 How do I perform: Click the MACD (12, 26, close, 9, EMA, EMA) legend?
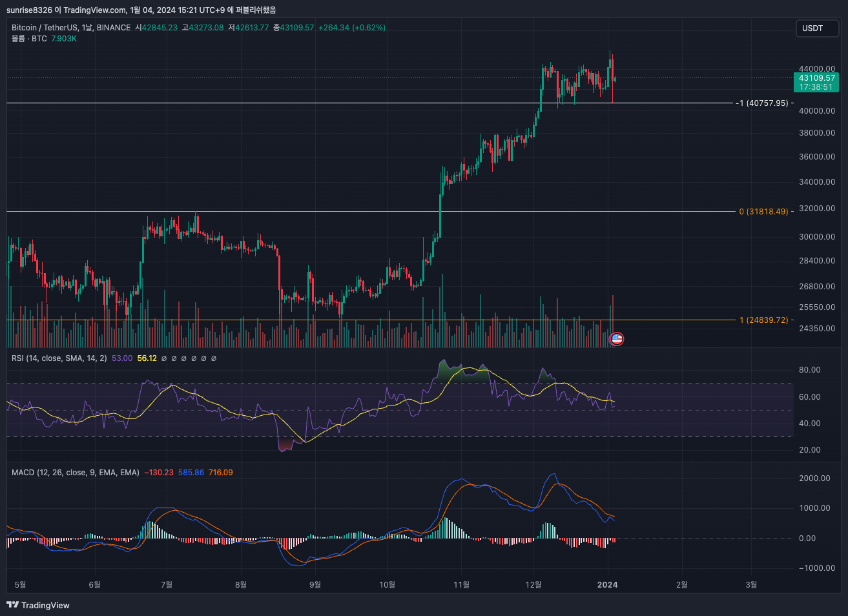76,473
